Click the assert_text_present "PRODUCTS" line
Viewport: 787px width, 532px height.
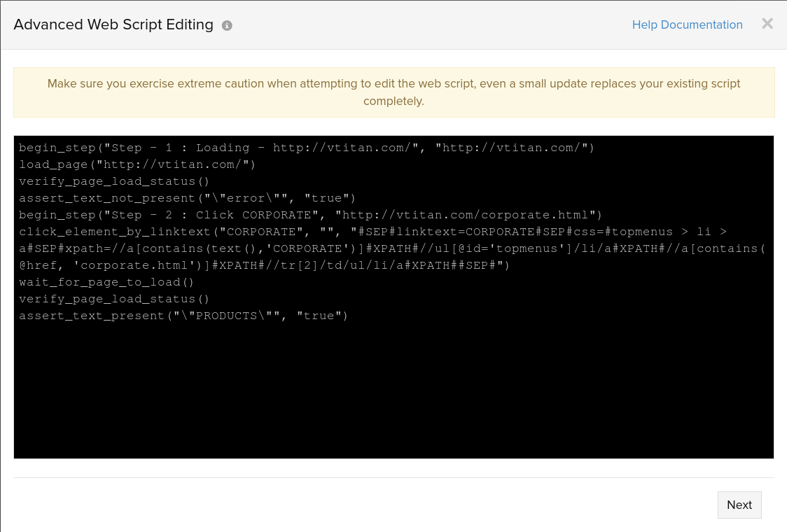tap(183, 316)
